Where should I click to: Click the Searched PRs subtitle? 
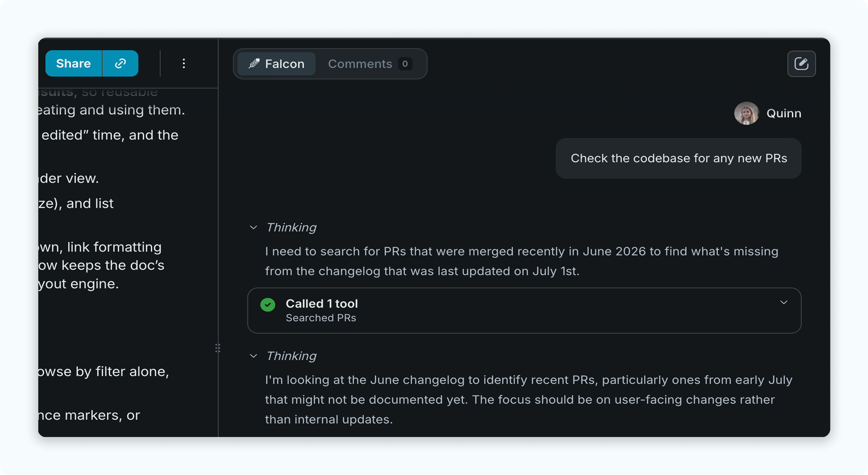click(x=321, y=318)
